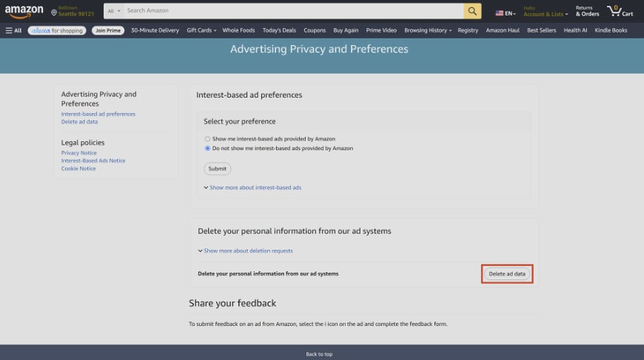Open Returns & Orders
Viewport: 644px width, 360px height.
tap(587, 11)
